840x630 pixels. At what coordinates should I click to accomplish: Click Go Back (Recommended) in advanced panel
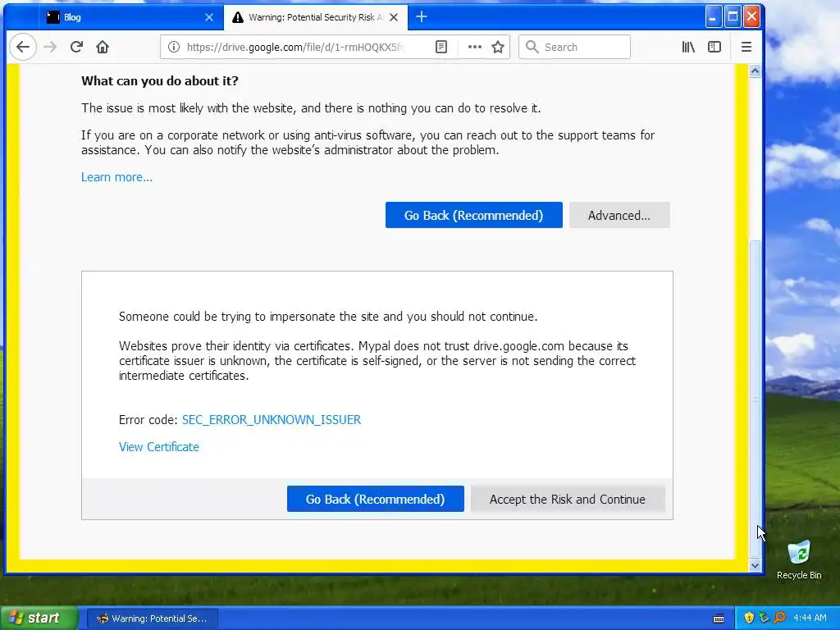pyautogui.click(x=376, y=500)
